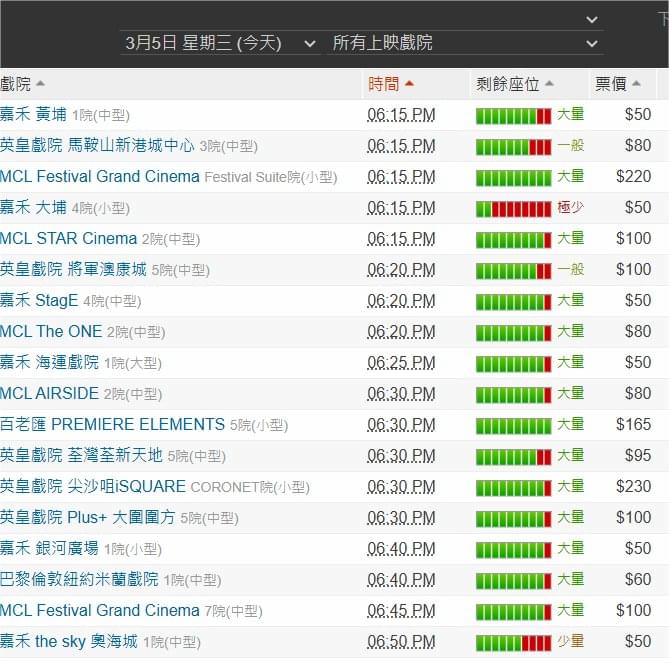
Task: Click the $60 price for 巴黎倫敦紐約米蘭戲院
Action: [638, 579]
